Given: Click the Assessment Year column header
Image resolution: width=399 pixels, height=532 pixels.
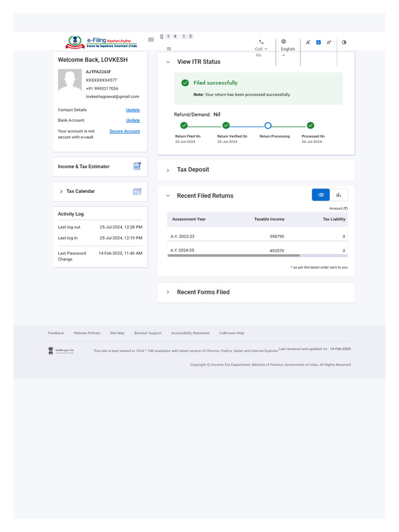Looking at the screenshot, I should (x=189, y=219).
